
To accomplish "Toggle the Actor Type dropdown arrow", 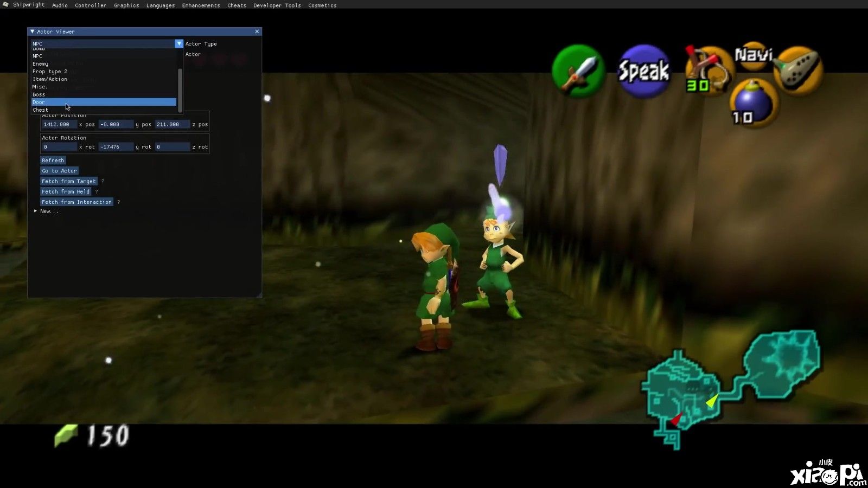I will (179, 43).
